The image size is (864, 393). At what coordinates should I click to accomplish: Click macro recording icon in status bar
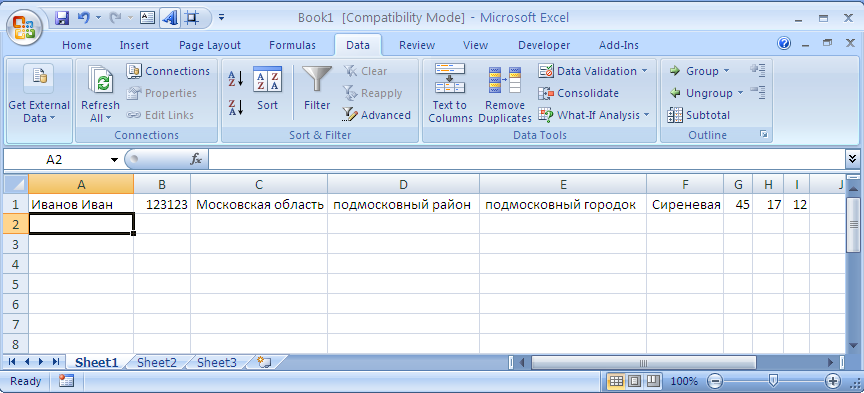point(67,381)
